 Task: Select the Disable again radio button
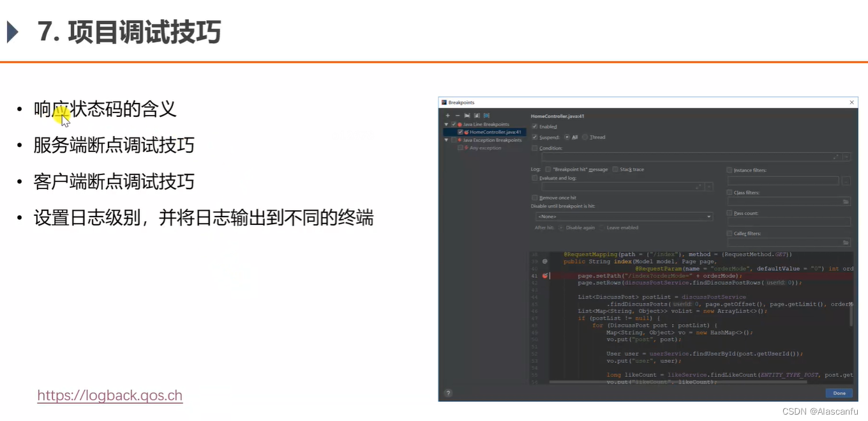(x=561, y=227)
